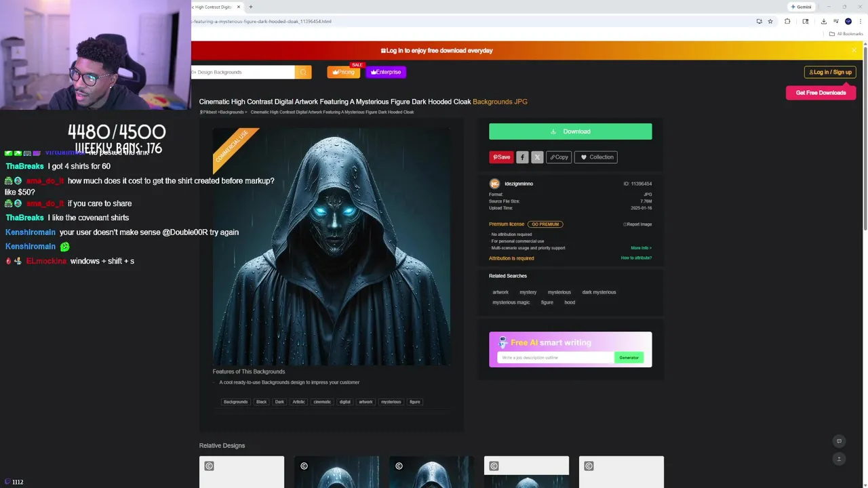
Task: Select the mysterious related search tag
Action: pos(559,292)
